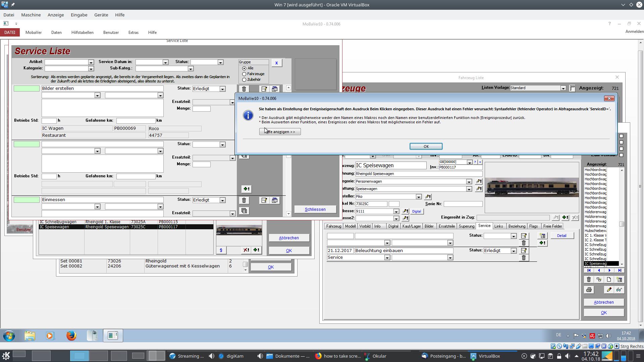Open the Sub-Kateg. dropdown

pyautogui.click(x=191, y=69)
